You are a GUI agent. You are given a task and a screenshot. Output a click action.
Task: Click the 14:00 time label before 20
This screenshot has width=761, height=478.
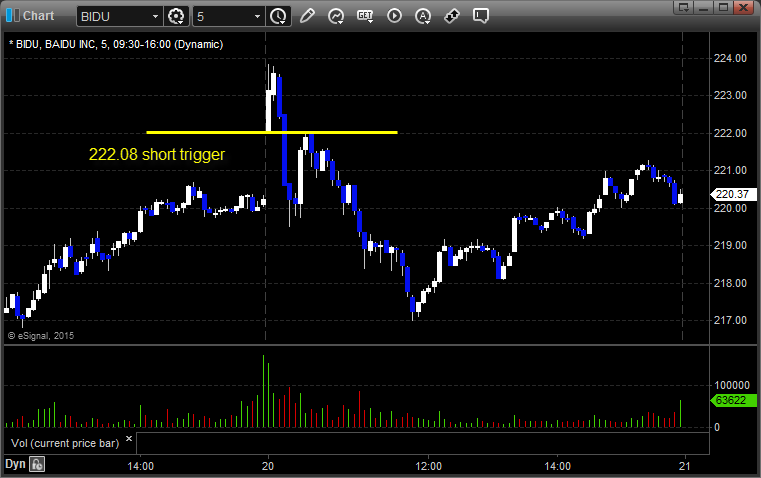click(141, 466)
